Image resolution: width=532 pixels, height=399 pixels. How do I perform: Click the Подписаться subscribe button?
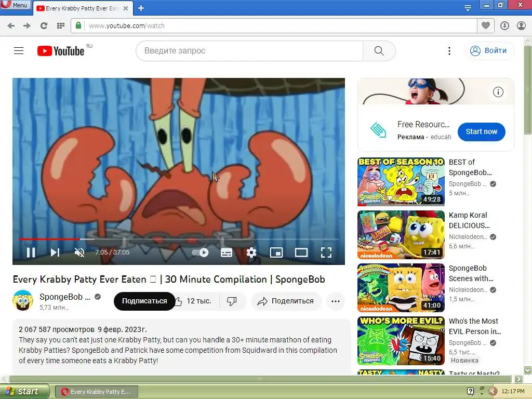[x=144, y=301]
